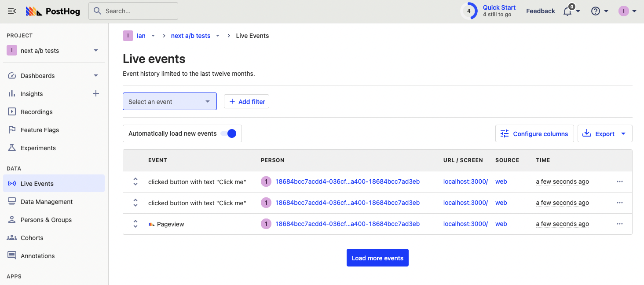This screenshot has width=644, height=285.
Task: Expand the first clicked button event row
Action: (135, 181)
